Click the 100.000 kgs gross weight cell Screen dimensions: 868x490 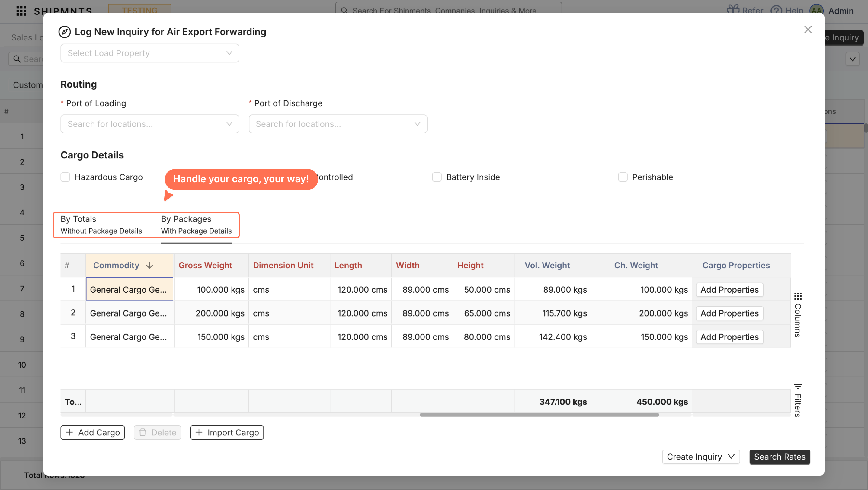pos(211,289)
